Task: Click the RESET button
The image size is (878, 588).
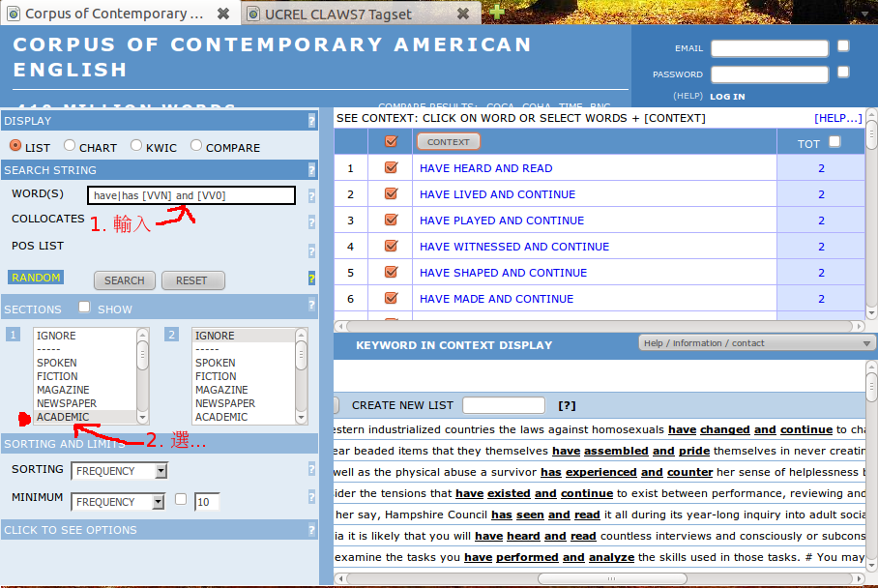Action: pyautogui.click(x=192, y=280)
